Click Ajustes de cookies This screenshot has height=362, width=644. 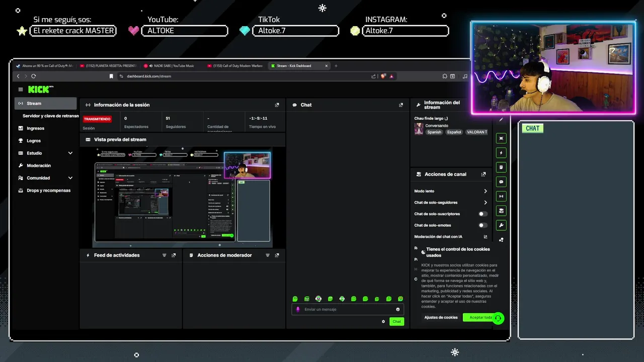(x=441, y=318)
